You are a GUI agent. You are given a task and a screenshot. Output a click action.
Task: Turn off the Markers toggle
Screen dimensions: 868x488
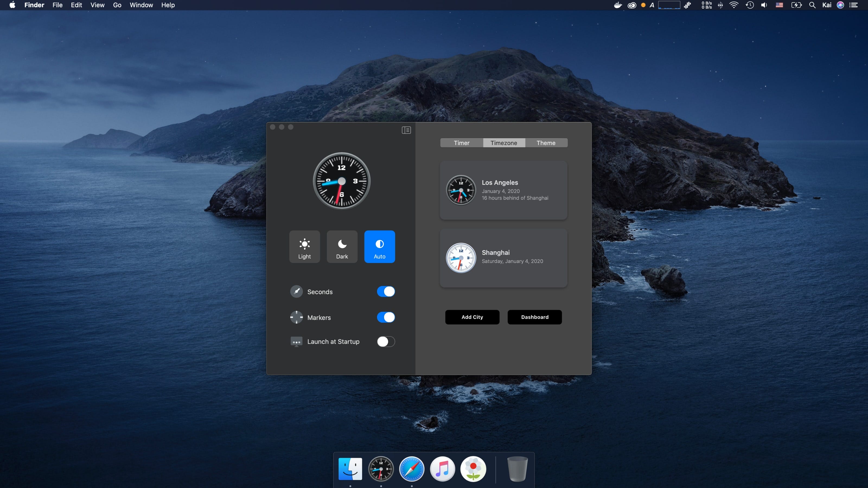(385, 317)
